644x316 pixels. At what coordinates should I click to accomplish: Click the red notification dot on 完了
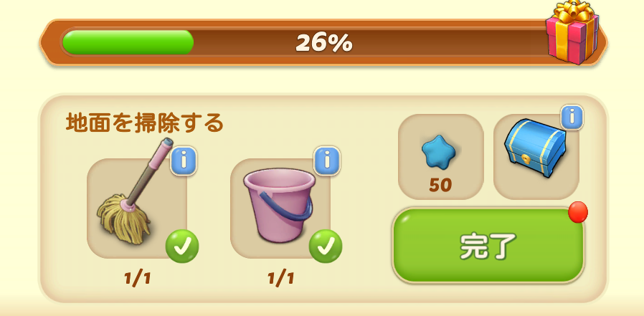(x=578, y=212)
